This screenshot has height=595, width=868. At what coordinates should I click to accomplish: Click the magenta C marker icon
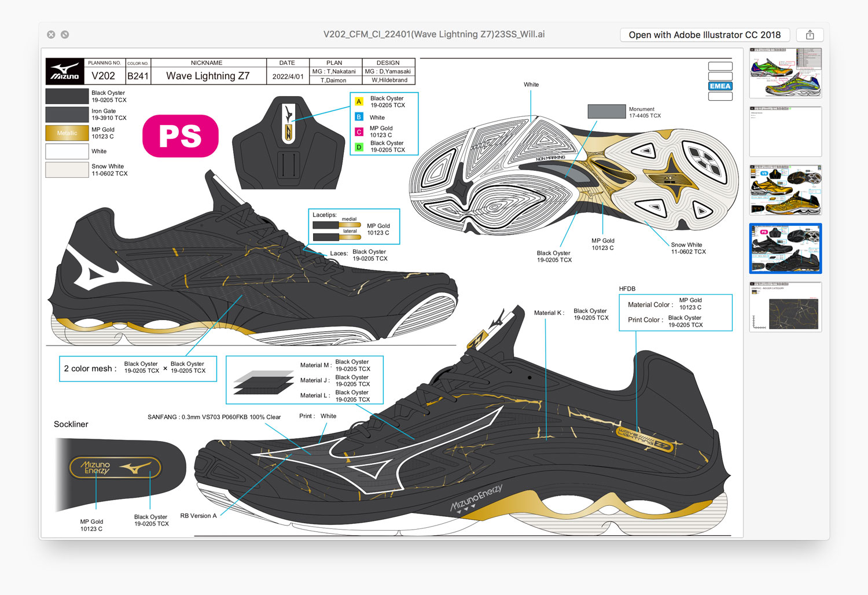(359, 132)
